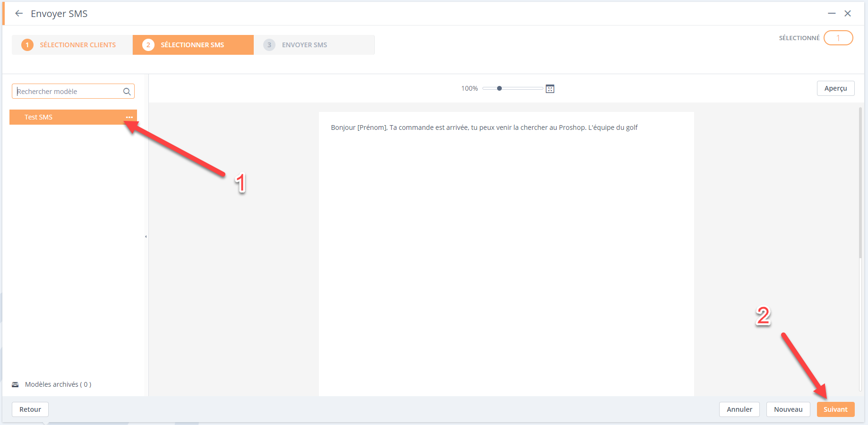The width and height of the screenshot is (868, 425).
Task: Select the Test SMS template
Action: click(73, 117)
